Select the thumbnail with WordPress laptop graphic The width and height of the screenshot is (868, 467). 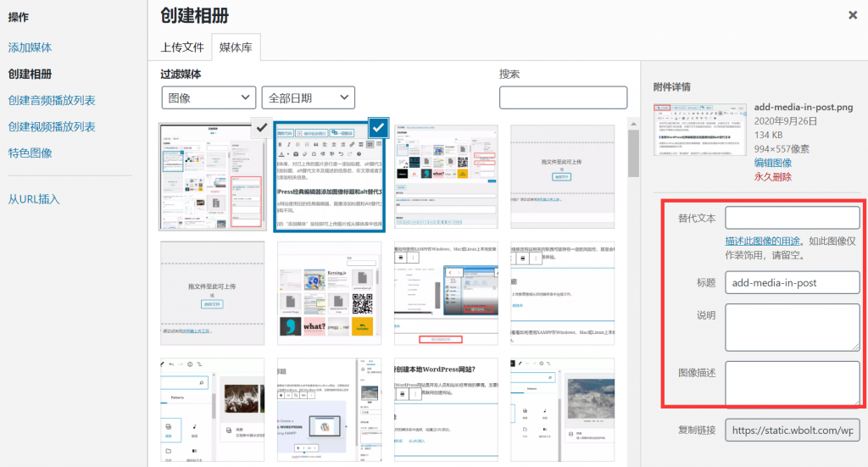329,410
